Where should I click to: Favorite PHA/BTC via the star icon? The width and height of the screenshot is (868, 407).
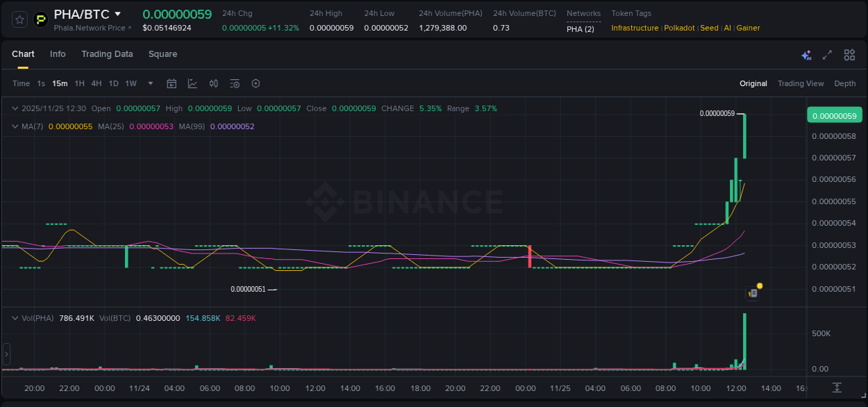coord(18,19)
